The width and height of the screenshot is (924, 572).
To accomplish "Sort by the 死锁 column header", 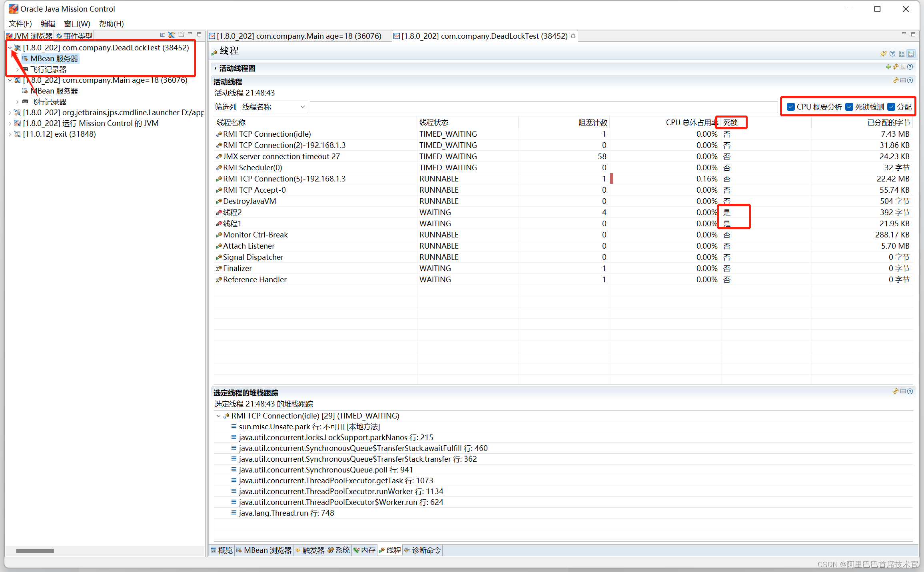I will coord(766,123).
